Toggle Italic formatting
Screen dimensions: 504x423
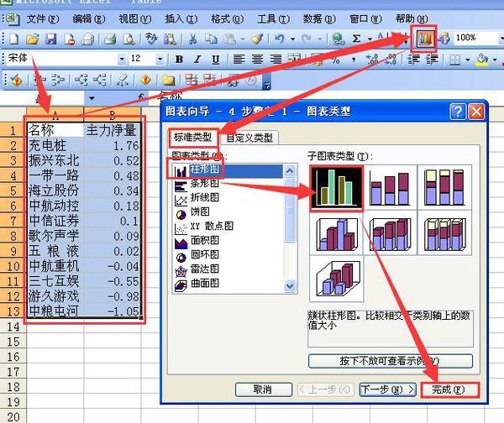pyautogui.click(x=197, y=60)
